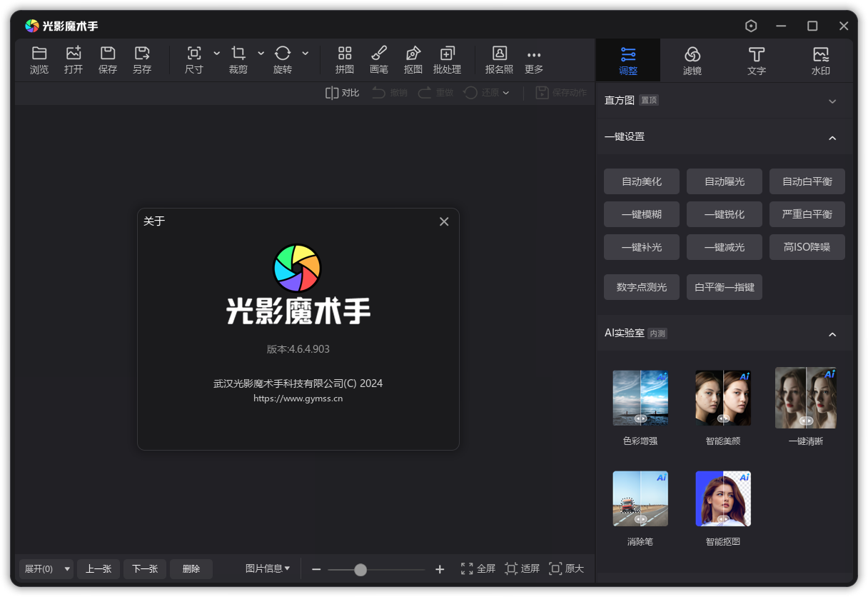Open the 图片信息 dropdown
868x597 pixels.
268,568
